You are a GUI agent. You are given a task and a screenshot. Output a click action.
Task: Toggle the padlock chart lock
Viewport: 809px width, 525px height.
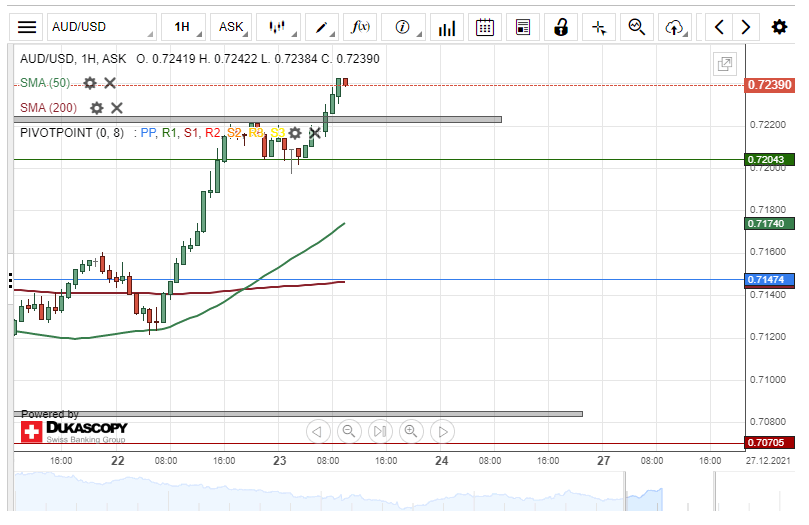click(x=562, y=27)
